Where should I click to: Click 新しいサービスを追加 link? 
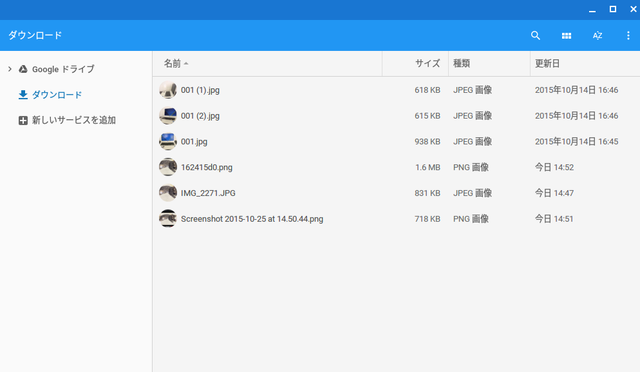[x=74, y=120]
